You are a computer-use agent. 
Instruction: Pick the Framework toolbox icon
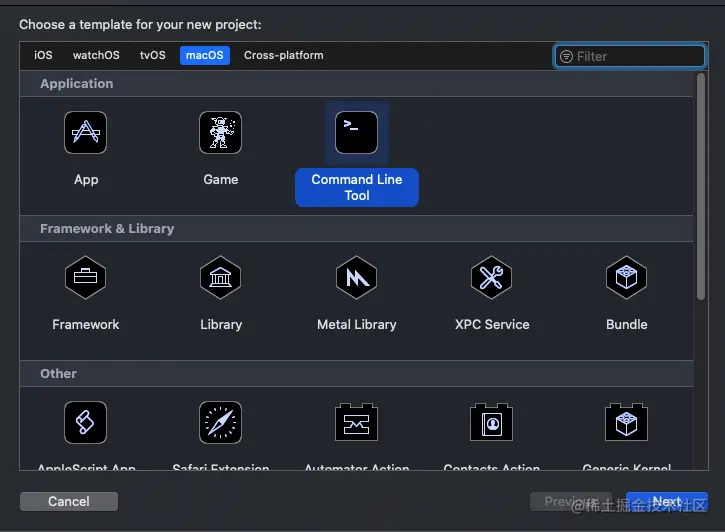86,277
